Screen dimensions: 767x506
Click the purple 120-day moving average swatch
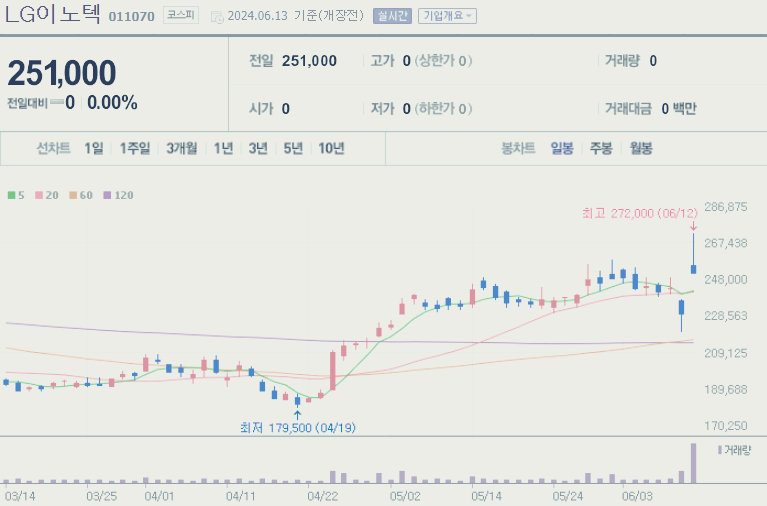(107, 195)
